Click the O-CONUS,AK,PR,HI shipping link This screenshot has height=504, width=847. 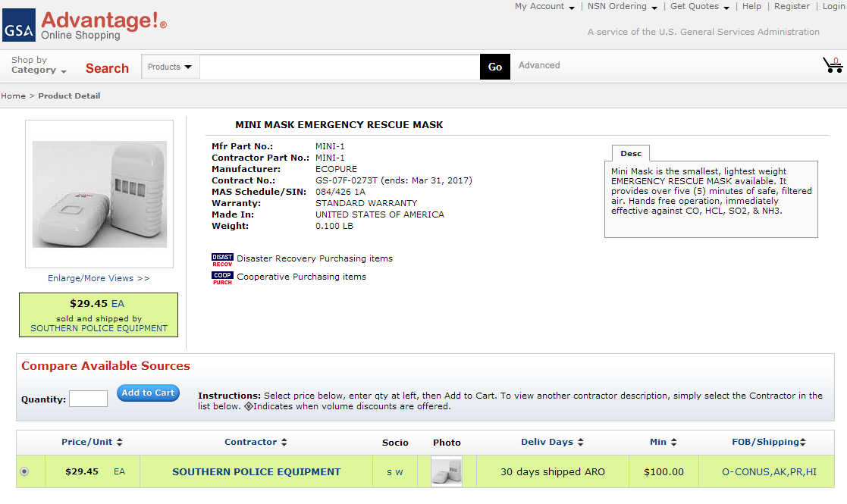click(x=769, y=471)
